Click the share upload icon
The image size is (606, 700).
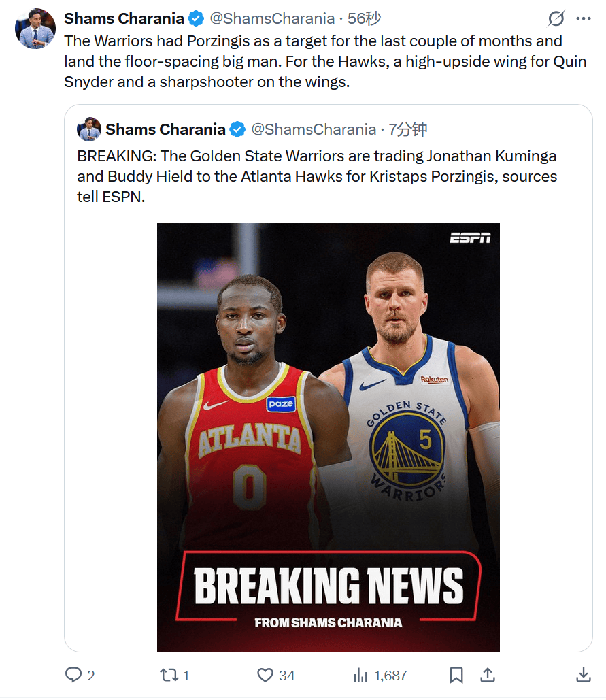tap(488, 675)
